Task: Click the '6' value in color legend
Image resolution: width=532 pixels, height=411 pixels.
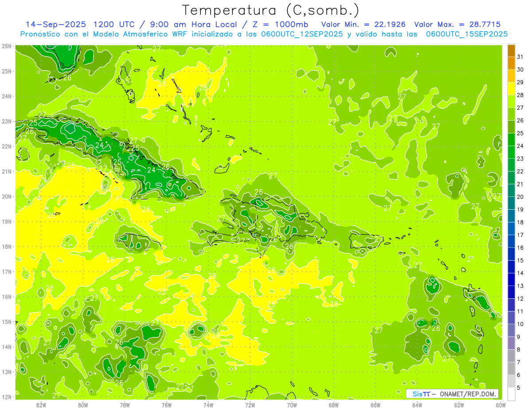Action: [x=519, y=375]
